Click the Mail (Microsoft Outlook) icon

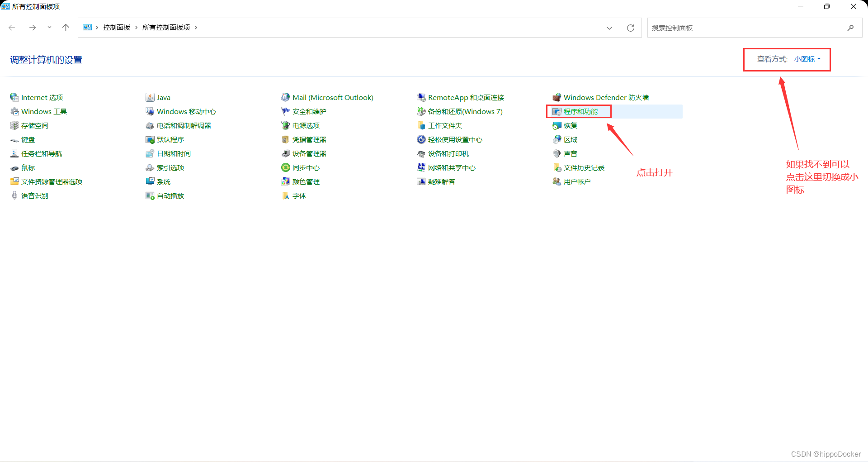pyautogui.click(x=286, y=97)
